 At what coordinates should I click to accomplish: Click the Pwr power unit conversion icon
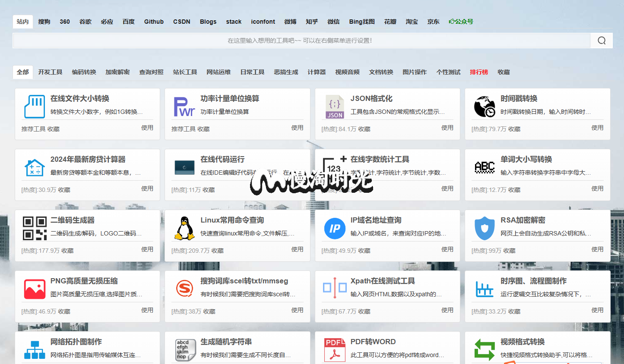tap(184, 107)
